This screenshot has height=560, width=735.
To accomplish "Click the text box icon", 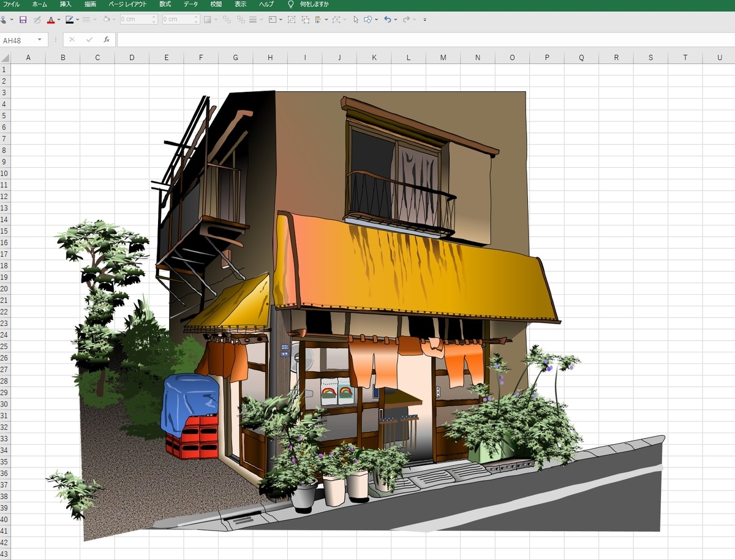I will pos(273,20).
